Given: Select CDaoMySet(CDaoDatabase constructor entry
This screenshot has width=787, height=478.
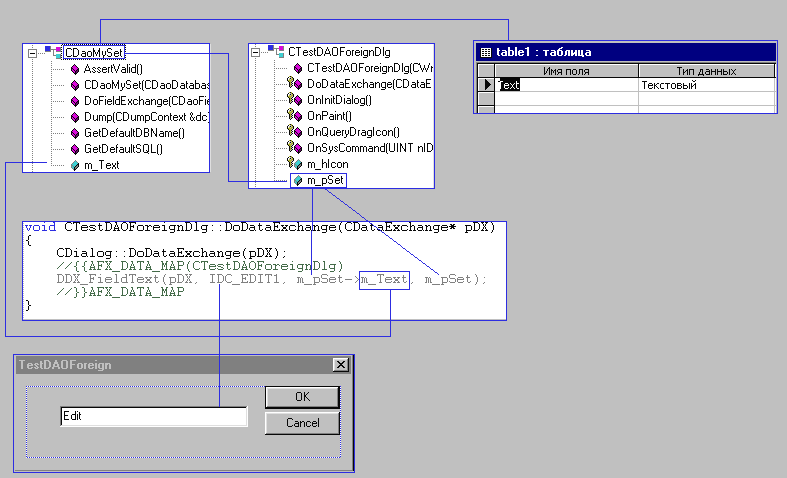Looking at the screenshot, I should click(x=147, y=85).
